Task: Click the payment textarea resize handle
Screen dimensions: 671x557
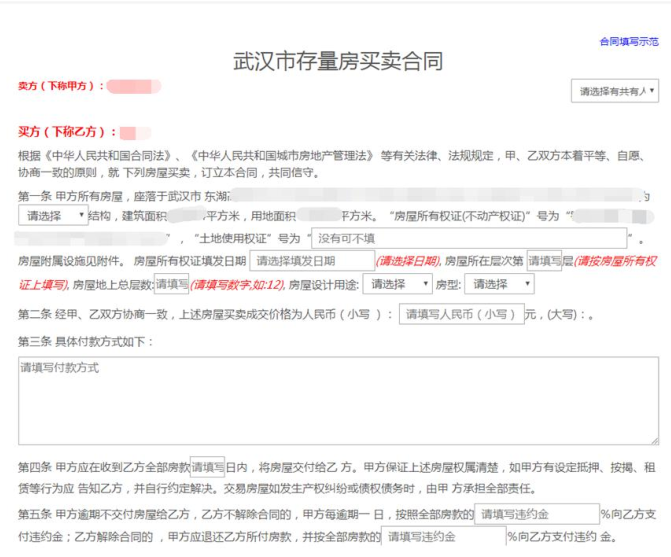Action: (653, 439)
